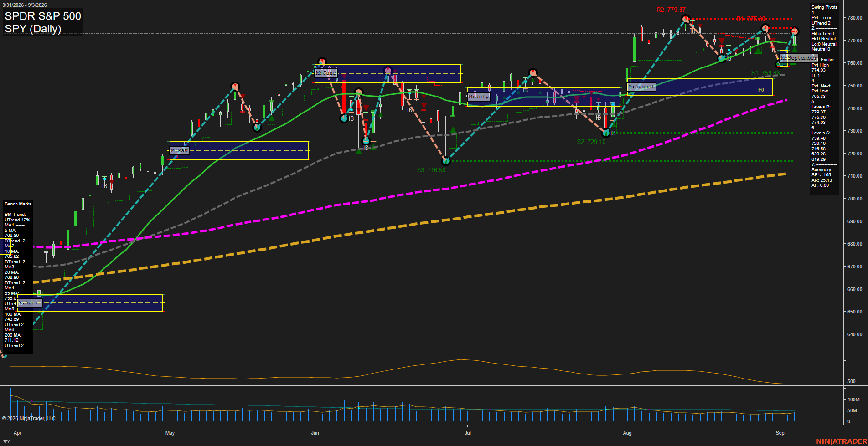The image size is (868, 446).
Task: Click the Levels S: label
Action: click(x=821, y=133)
